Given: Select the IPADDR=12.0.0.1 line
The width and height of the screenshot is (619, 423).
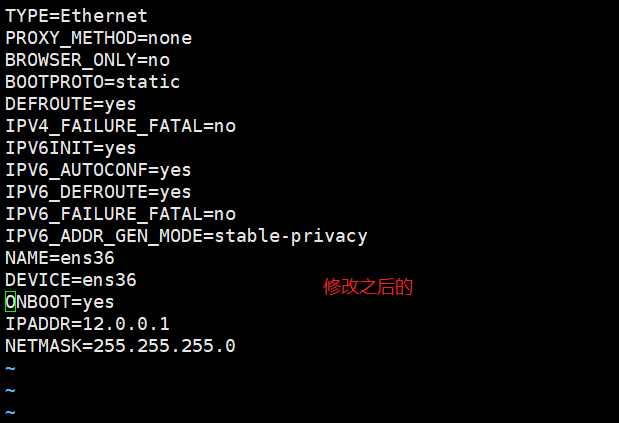Looking at the screenshot, I should [x=87, y=324].
